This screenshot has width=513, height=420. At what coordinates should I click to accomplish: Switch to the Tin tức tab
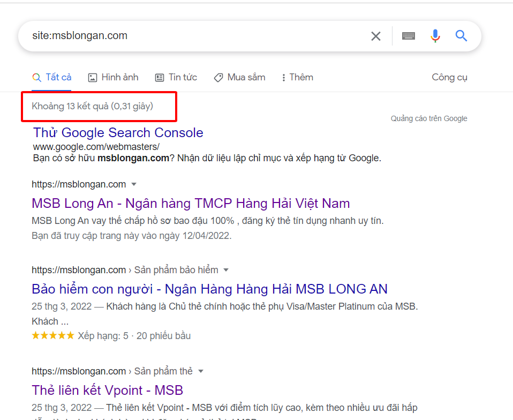(x=176, y=78)
